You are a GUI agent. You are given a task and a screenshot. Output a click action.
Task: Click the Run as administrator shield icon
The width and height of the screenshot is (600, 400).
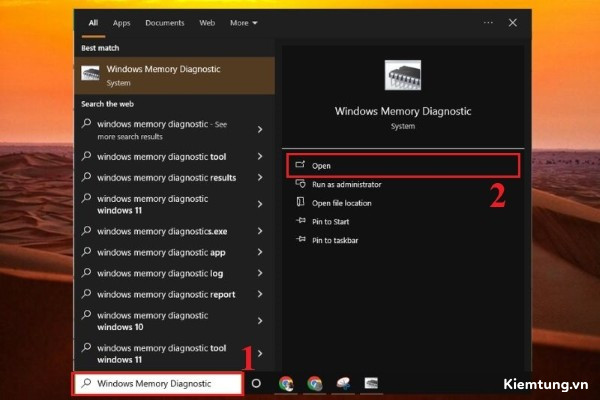(x=300, y=184)
